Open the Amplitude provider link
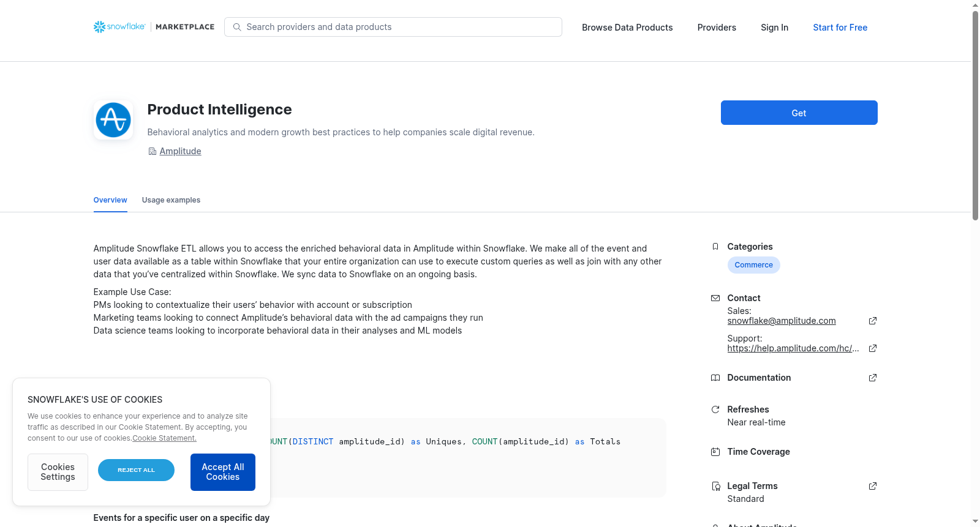Screen dimensions: 980x527 180,151
